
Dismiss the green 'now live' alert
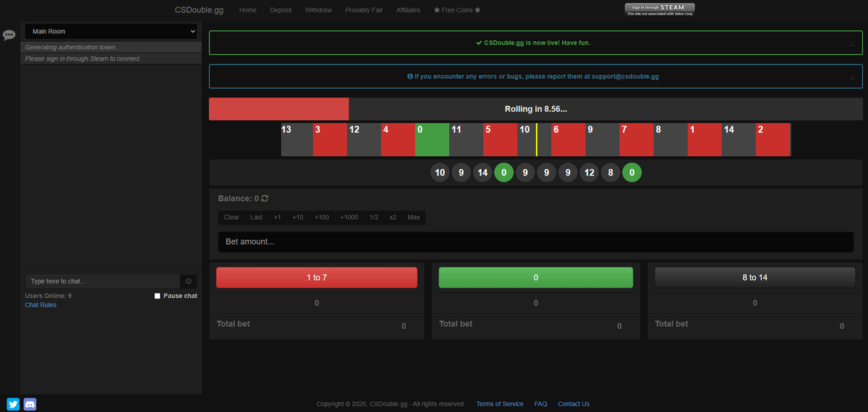coord(852,43)
